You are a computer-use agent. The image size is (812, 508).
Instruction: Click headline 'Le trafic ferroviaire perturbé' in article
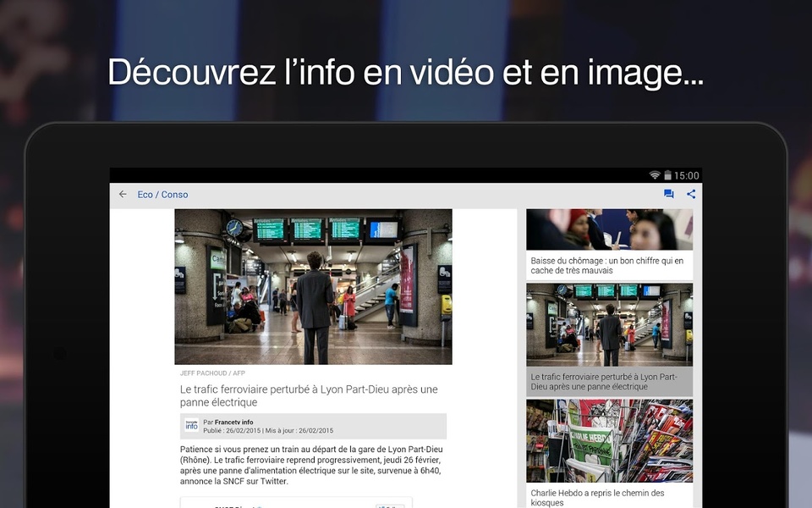[309, 395]
